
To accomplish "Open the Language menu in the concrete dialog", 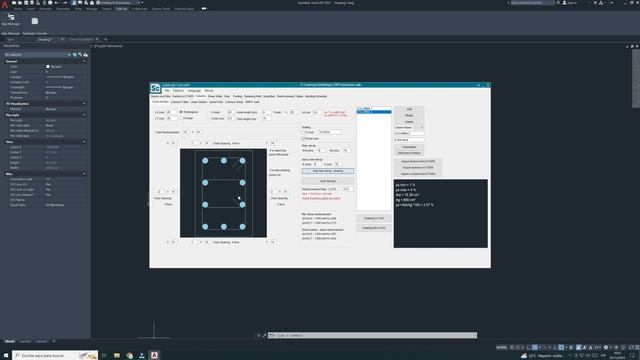I will click(x=194, y=91).
